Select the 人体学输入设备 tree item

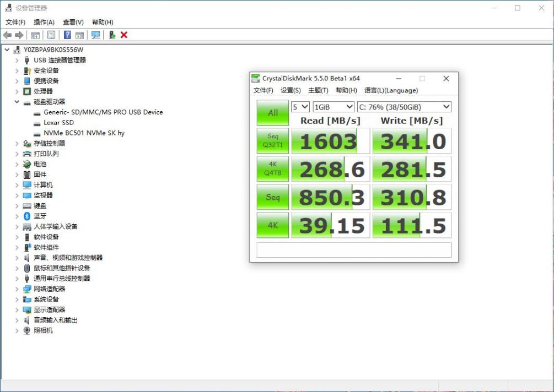point(56,226)
